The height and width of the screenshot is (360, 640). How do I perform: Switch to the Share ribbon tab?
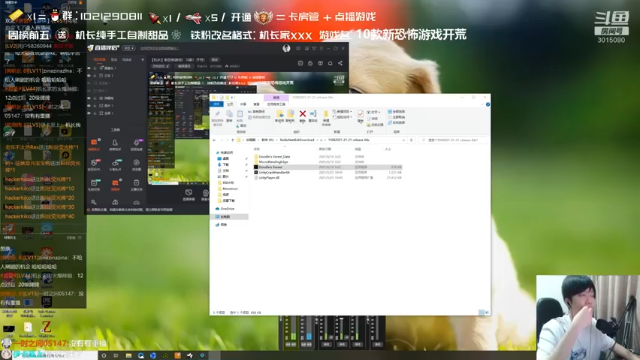[x=243, y=104]
